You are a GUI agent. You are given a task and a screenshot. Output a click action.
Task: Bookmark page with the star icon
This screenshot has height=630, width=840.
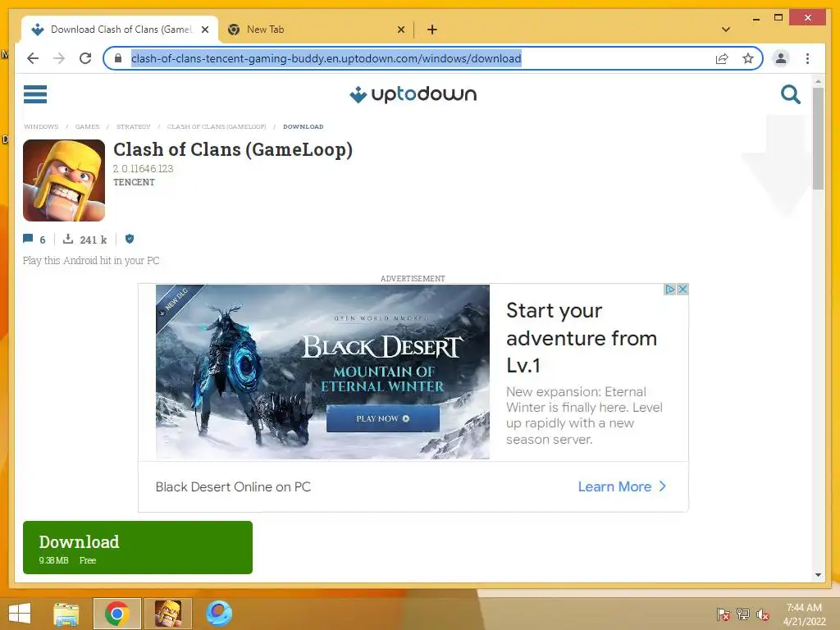pos(748,58)
